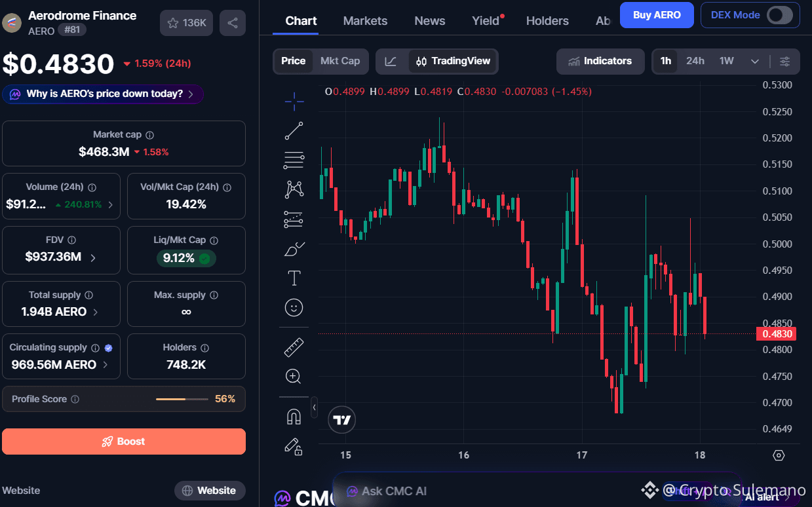Select the text annotation tool

tap(294, 278)
